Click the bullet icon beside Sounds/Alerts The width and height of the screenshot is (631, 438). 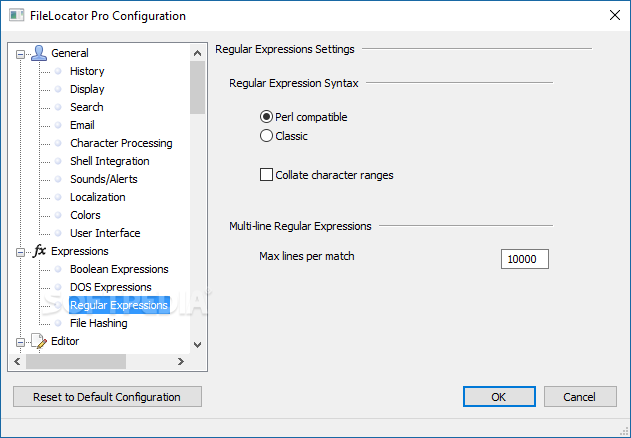click(58, 179)
